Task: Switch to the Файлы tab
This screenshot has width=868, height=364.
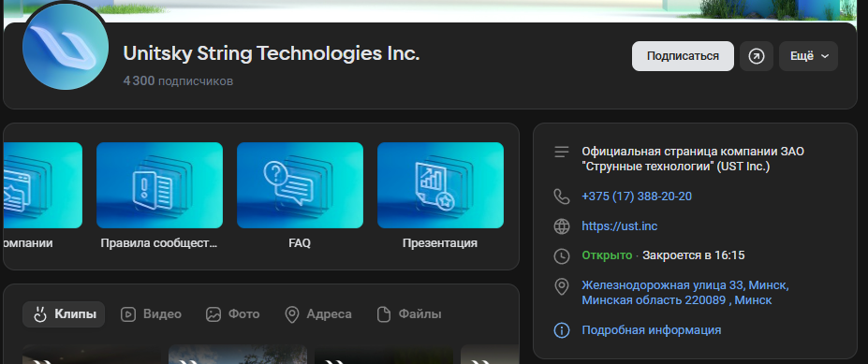Action: click(x=408, y=314)
